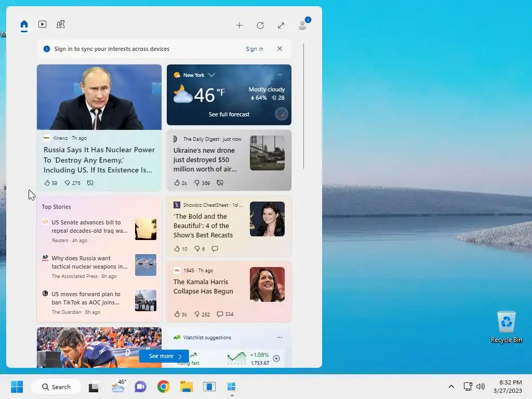Launch the Chat app from taskbar

(x=140, y=387)
